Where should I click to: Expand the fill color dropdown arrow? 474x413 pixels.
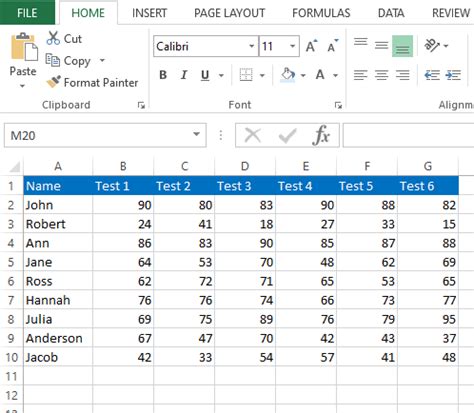pyautogui.click(x=303, y=75)
